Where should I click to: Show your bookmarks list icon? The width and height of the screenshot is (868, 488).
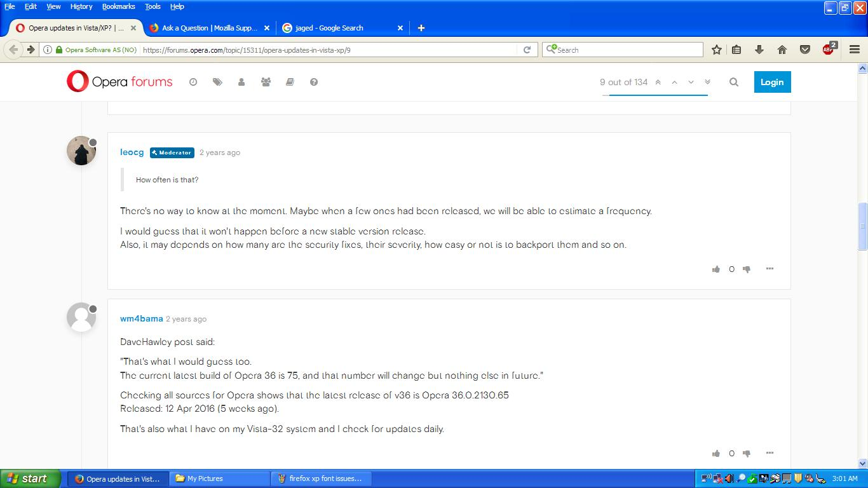pyautogui.click(x=736, y=50)
